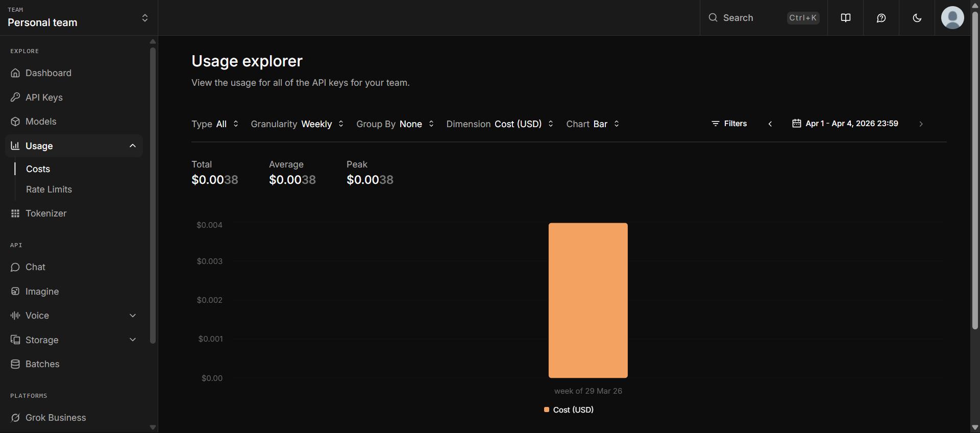Viewport: 980px width, 433px height.
Task: Click the orange weekly cost bar
Action: pyautogui.click(x=588, y=300)
